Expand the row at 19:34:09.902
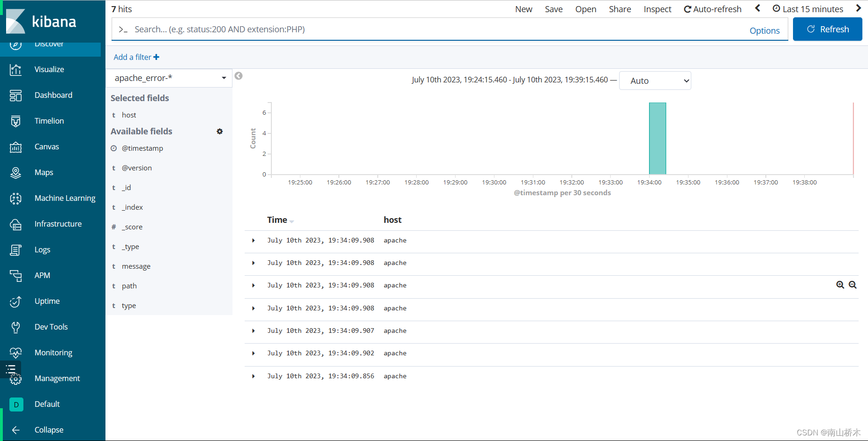Screen dimensions: 868x441 [x=254, y=353]
